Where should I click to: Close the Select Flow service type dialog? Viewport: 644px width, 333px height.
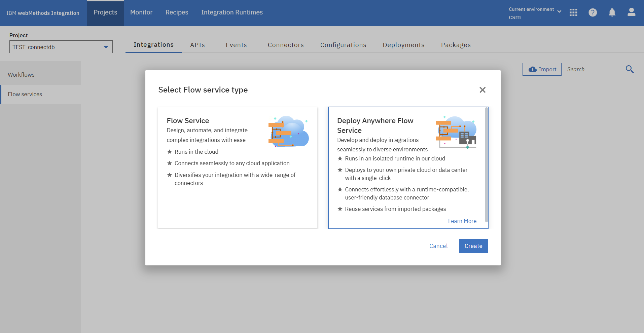[482, 90]
